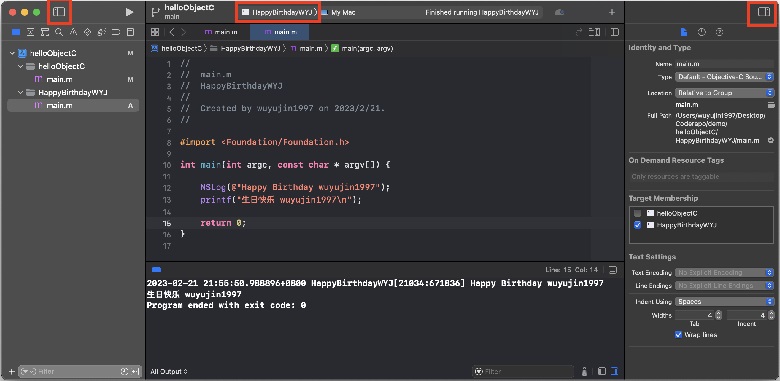Screen dimensions: 780x381
Task: Open the Find navigator magnifier
Action: click(59, 32)
